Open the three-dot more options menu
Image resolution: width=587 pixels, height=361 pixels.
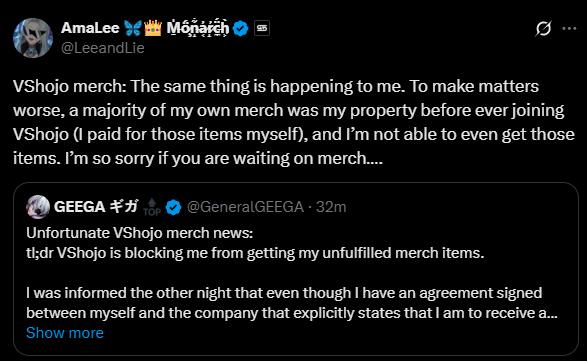569,28
